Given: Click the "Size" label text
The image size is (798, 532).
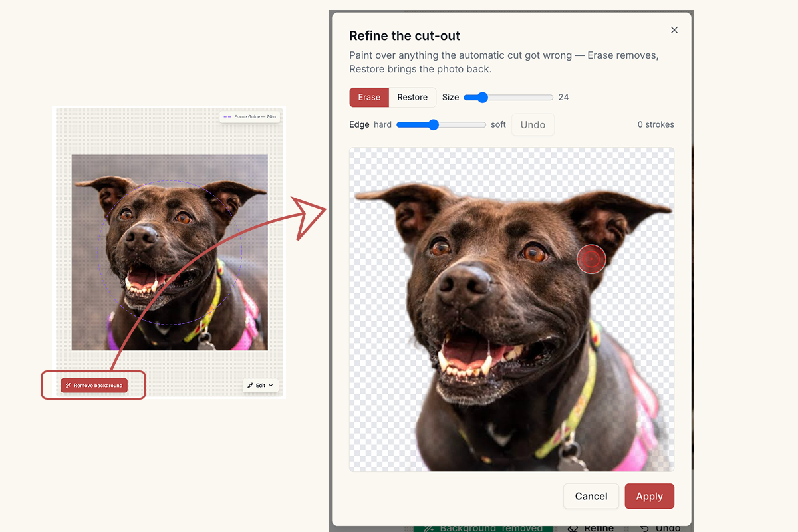Looking at the screenshot, I should 451,97.
